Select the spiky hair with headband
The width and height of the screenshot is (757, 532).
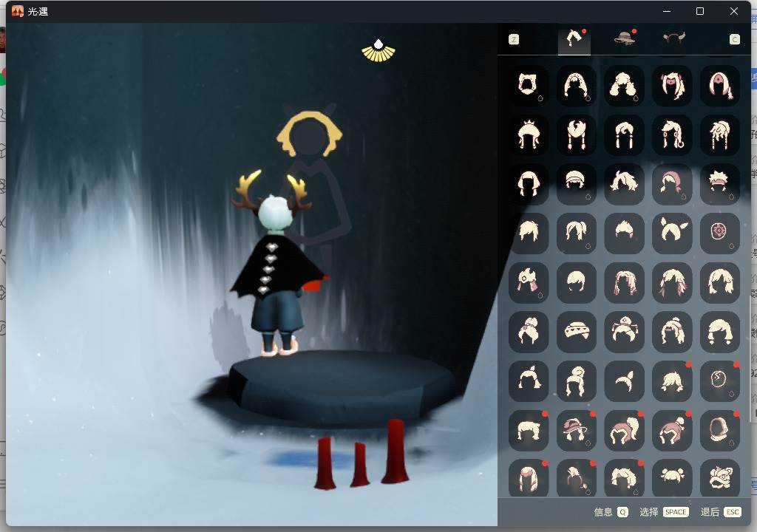point(720,183)
